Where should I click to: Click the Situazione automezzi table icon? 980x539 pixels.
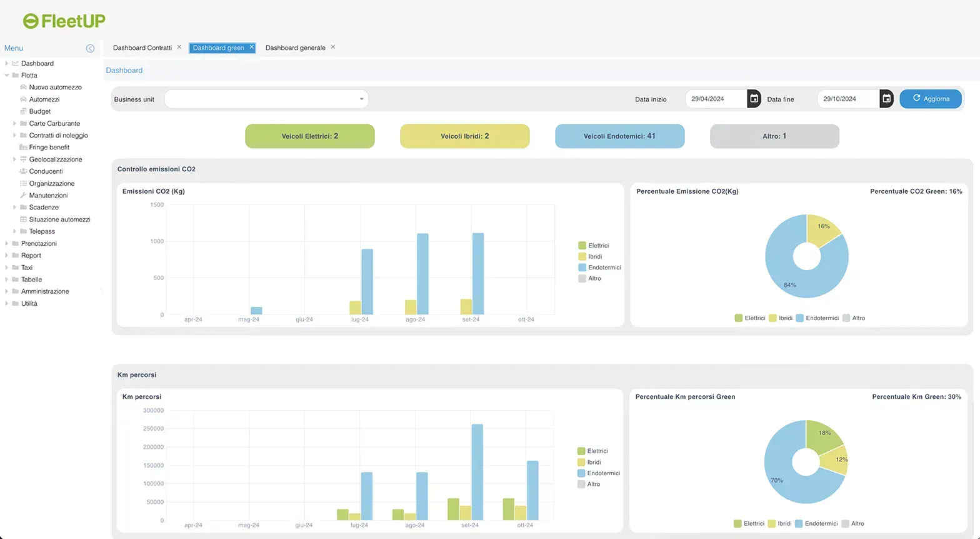pyautogui.click(x=24, y=219)
